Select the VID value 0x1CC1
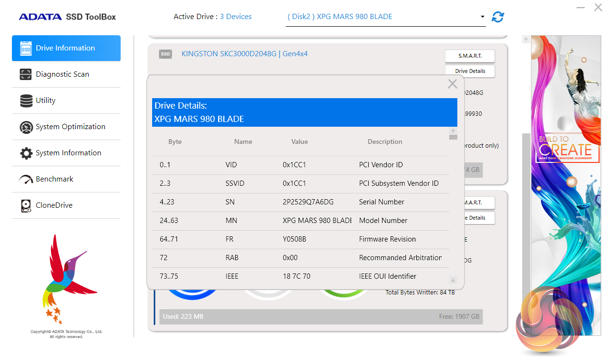This screenshot has width=609, height=364. click(294, 165)
